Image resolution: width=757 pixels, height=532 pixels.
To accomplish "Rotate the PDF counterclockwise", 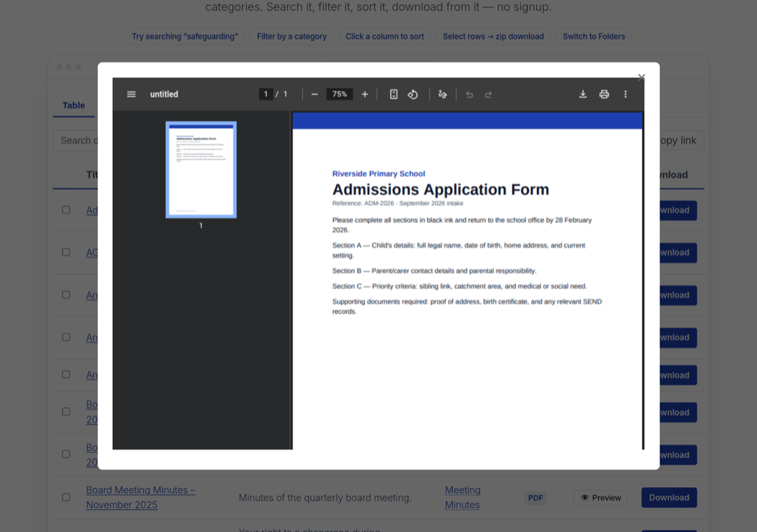I will point(413,94).
